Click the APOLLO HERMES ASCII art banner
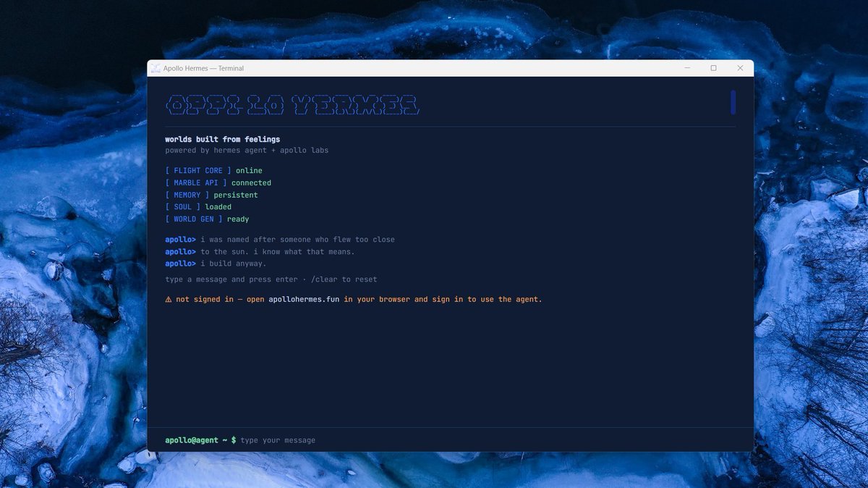Image resolution: width=868 pixels, height=488 pixels. pyautogui.click(x=292, y=105)
